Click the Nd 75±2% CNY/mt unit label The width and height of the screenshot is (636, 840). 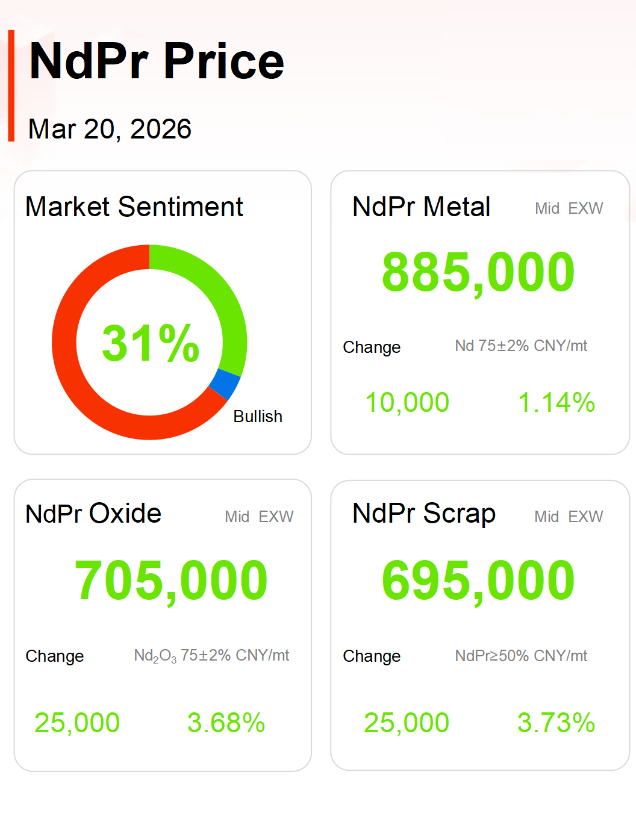point(521,346)
